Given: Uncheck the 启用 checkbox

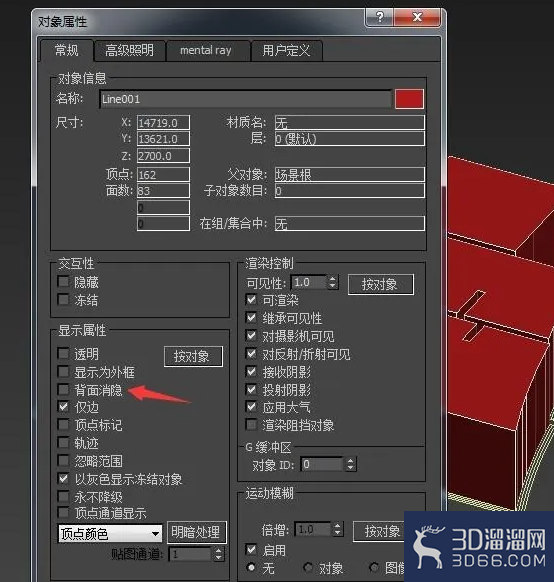Looking at the screenshot, I should coord(251,549).
